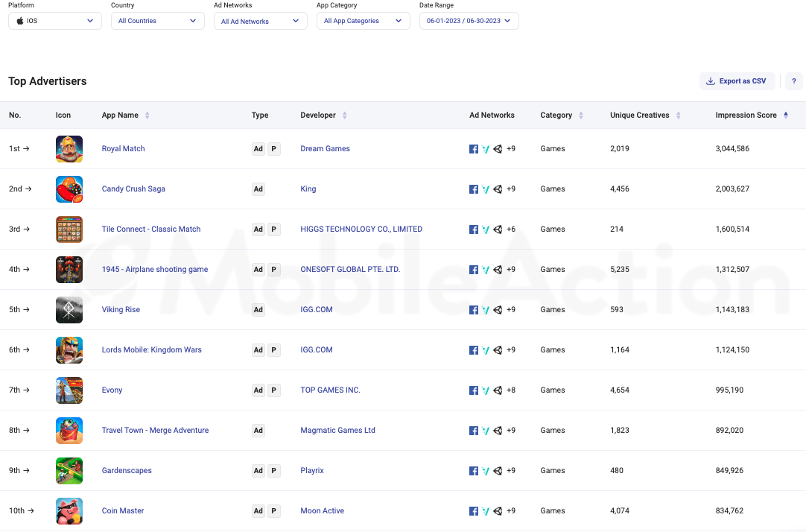Image resolution: width=806 pixels, height=532 pixels.
Task: Click +6 more networks in Tile Connect row
Action: 511,229
